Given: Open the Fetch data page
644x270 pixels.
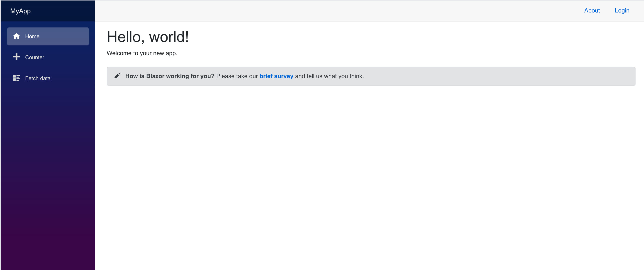Looking at the screenshot, I should [38, 78].
